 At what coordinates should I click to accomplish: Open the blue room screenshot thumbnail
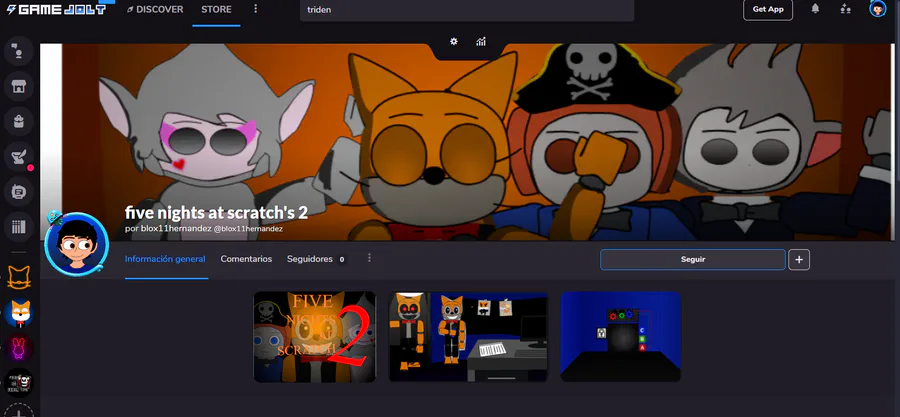click(x=620, y=337)
